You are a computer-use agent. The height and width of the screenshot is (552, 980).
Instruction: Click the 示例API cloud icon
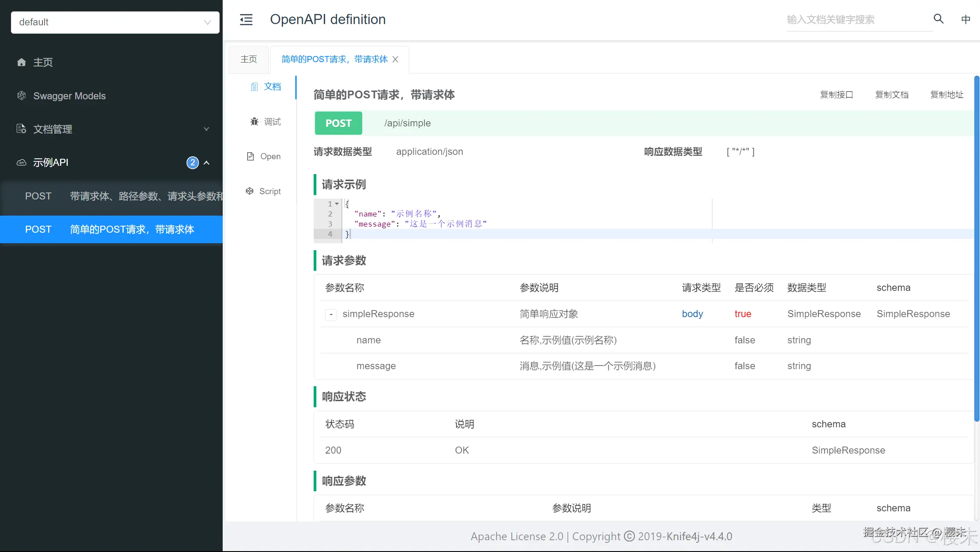pyautogui.click(x=21, y=162)
